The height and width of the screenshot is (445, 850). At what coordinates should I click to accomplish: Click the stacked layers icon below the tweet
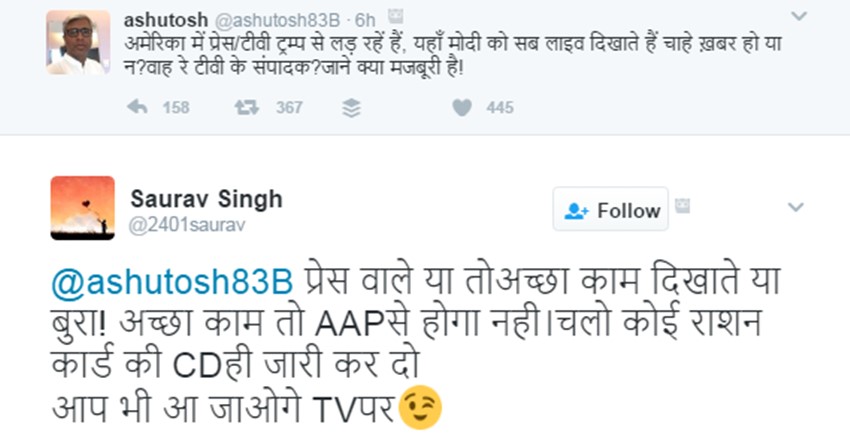pos(350,107)
